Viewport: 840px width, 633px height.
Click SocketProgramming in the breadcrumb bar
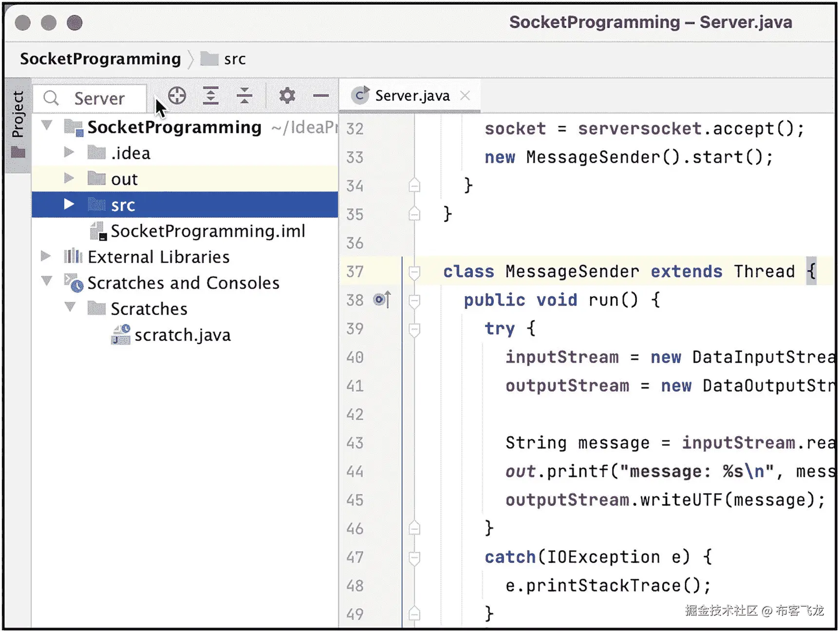point(100,59)
